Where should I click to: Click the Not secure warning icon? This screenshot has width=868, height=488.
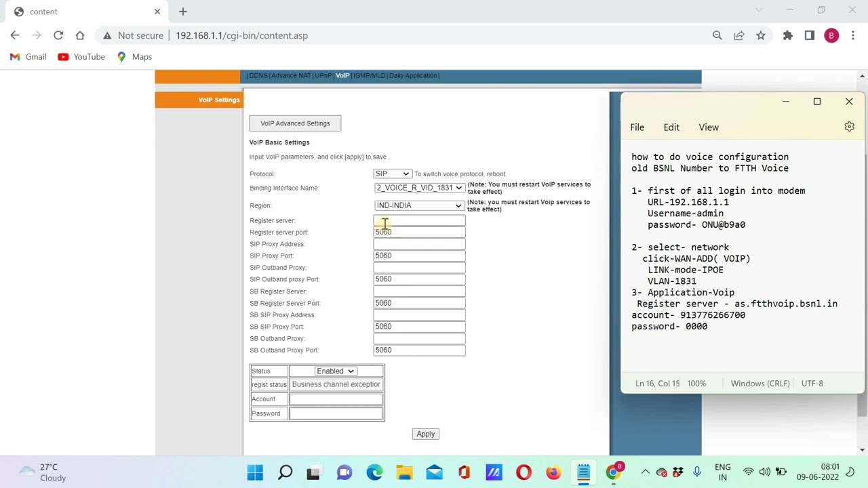[107, 35]
